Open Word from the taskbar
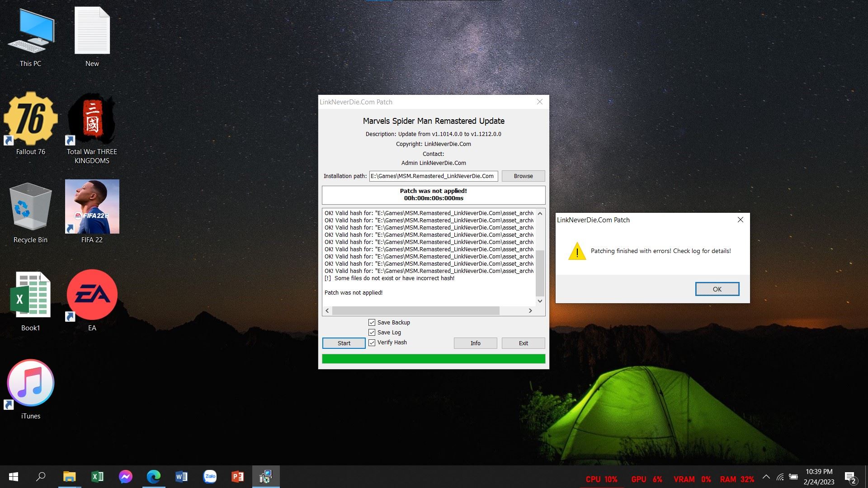This screenshot has height=488, width=868. [182, 477]
